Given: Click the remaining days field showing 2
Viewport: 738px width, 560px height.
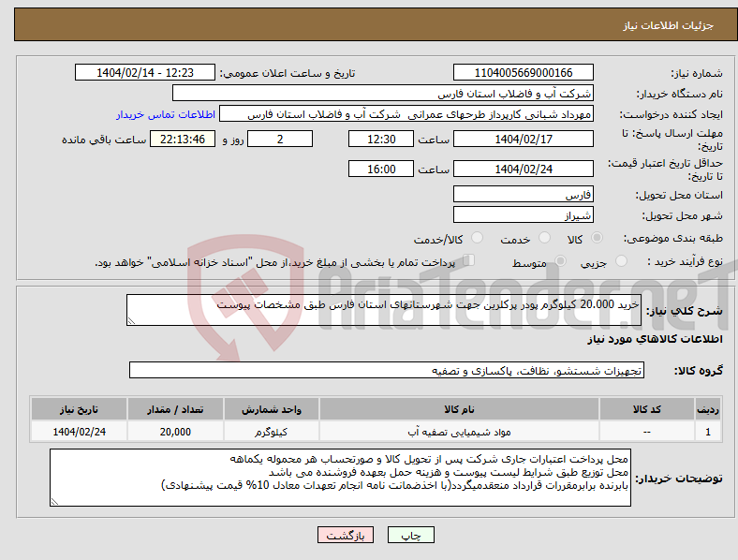Looking at the screenshot, I should click(x=280, y=139).
